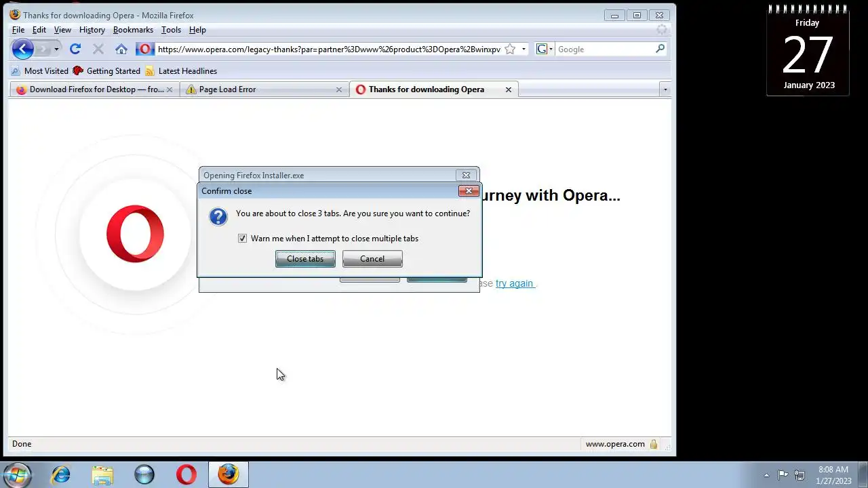Launch Internet Explorer from taskbar

click(61, 474)
